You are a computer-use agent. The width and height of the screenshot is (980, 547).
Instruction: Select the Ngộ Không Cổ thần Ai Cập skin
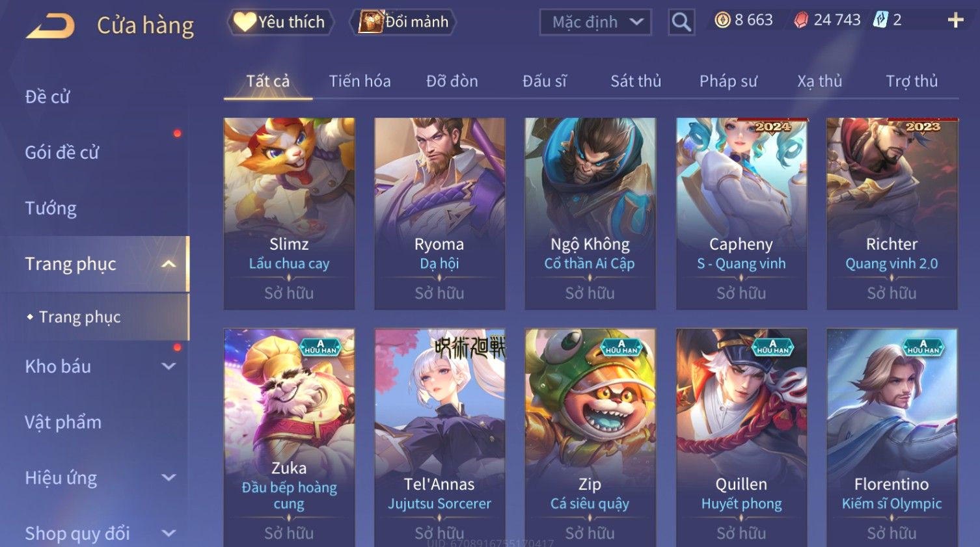tap(590, 213)
